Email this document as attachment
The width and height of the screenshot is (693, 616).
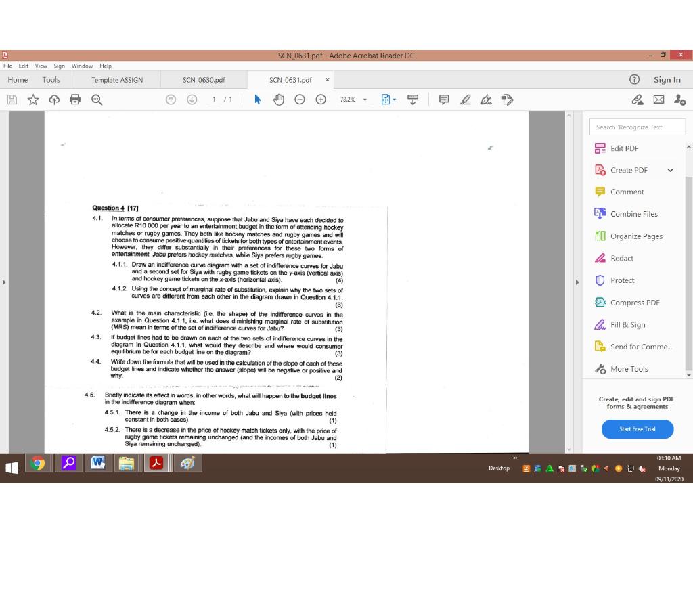tap(658, 100)
